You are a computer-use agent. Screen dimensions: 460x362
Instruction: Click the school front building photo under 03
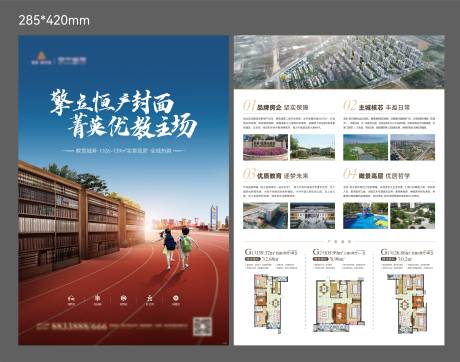coord(312,215)
